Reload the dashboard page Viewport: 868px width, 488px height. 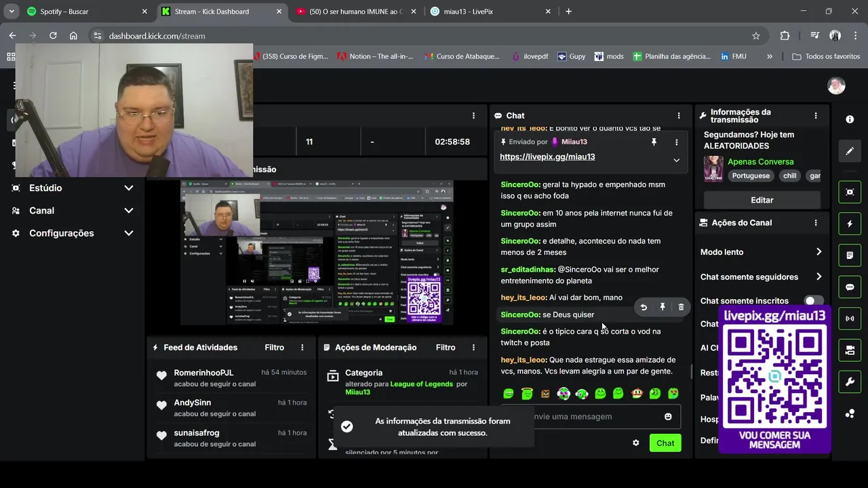pyautogui.click(x=53, y=36)
